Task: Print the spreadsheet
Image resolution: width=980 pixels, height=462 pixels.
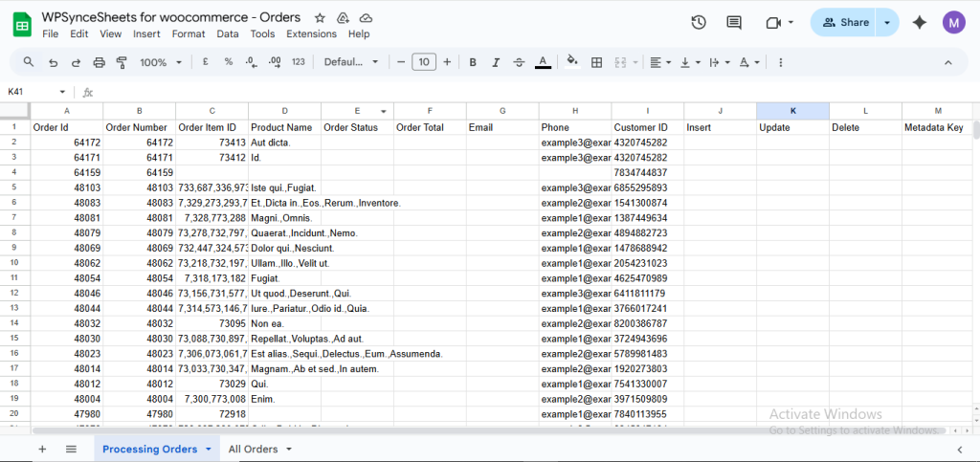Action: click(x=99, y=62)
